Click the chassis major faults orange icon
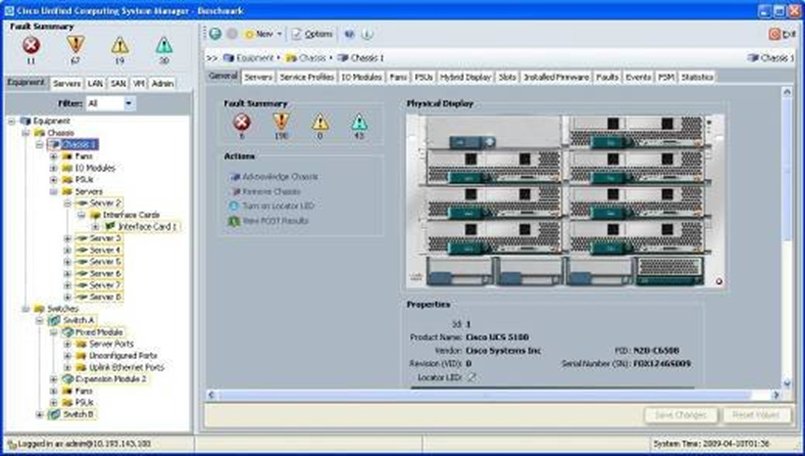Screen dimensions: 805x456 281,122
